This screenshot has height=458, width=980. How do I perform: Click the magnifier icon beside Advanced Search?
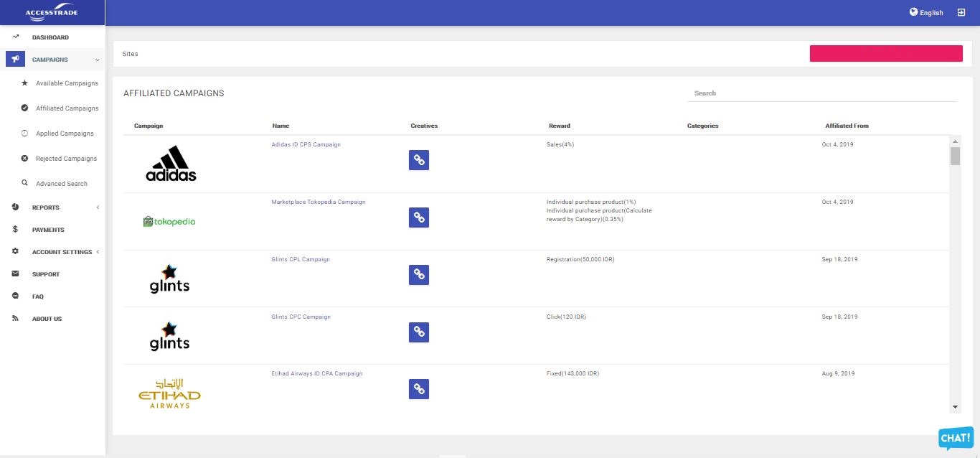(x=24, y=183)
